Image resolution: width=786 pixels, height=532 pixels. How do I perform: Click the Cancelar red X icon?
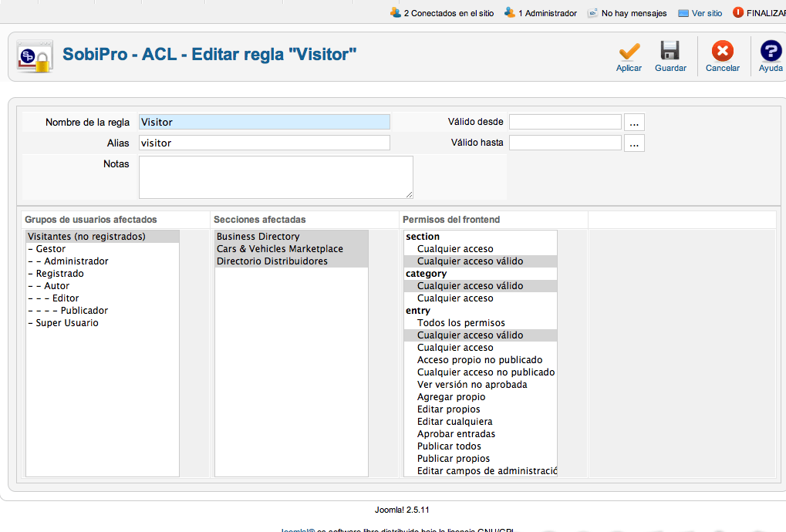(722, 51)
